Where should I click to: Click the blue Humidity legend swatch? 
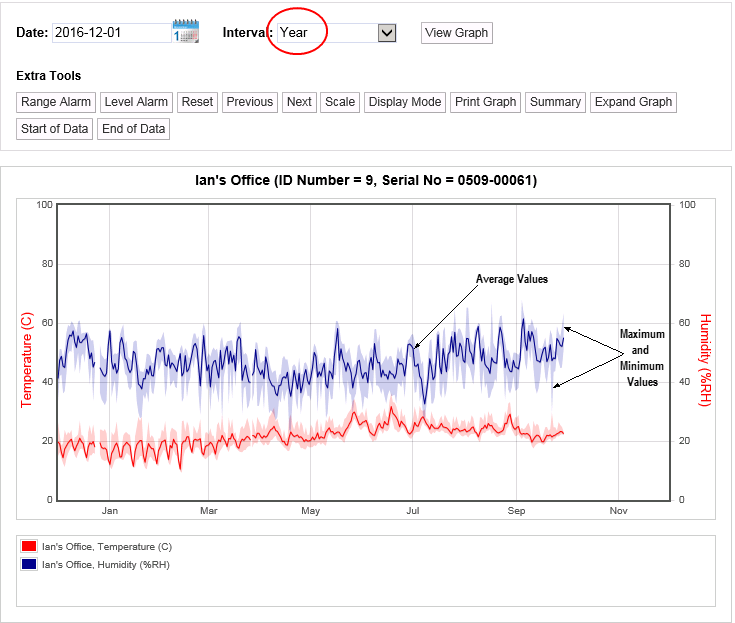click(x=29, y=564)
